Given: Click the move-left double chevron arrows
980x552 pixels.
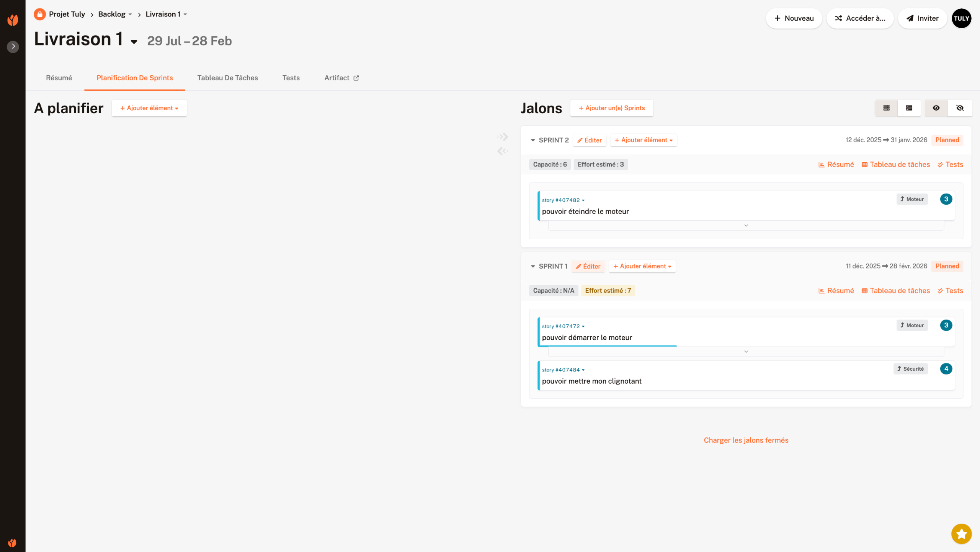Looking at the screenshot, I should (x=503, y=151).
